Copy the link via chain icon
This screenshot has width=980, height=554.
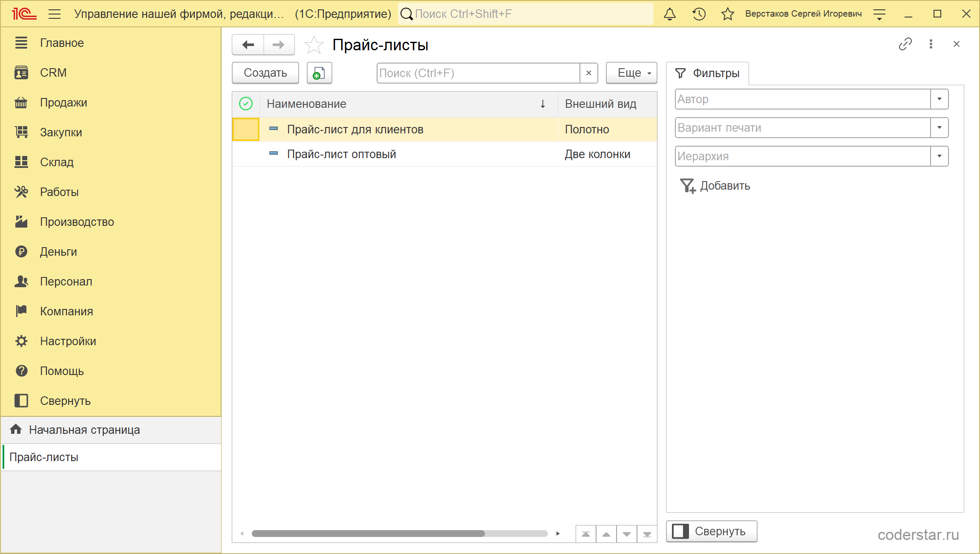tap(905, 44)
